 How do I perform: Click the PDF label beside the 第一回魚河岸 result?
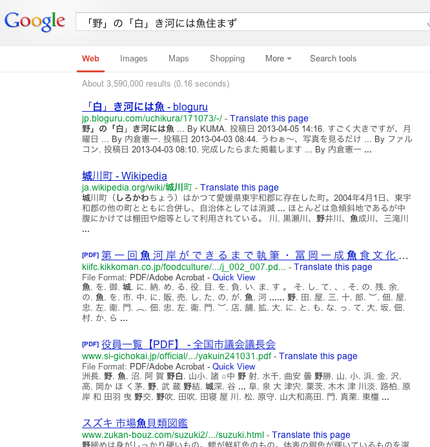point(90,255)
